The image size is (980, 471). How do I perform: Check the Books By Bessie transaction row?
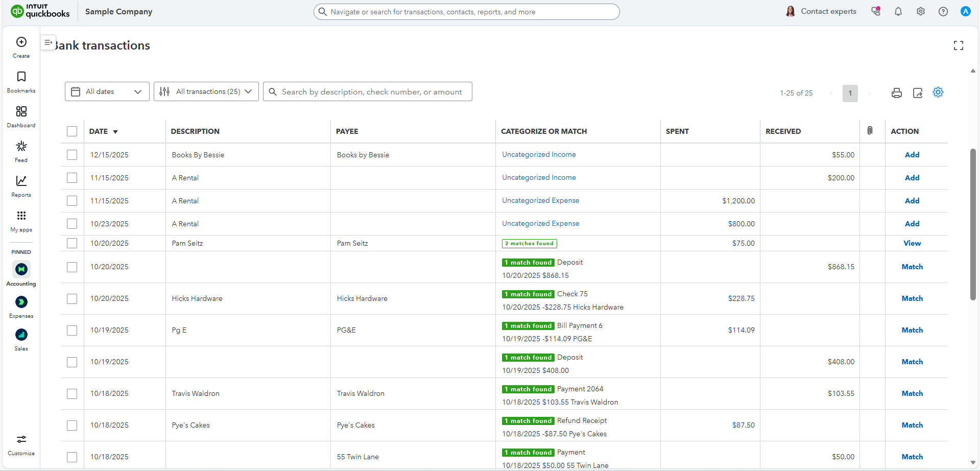tap(72, 155)
